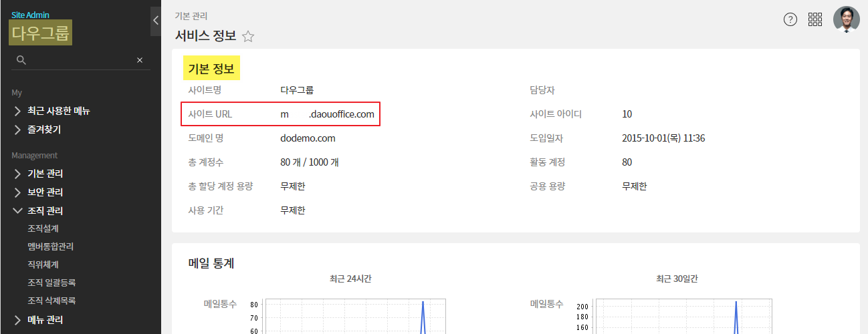The height and width of the screenshot is (334, 868).
Task: Click the favorite star next to 서비스 정보
Action: click(248, 37)
